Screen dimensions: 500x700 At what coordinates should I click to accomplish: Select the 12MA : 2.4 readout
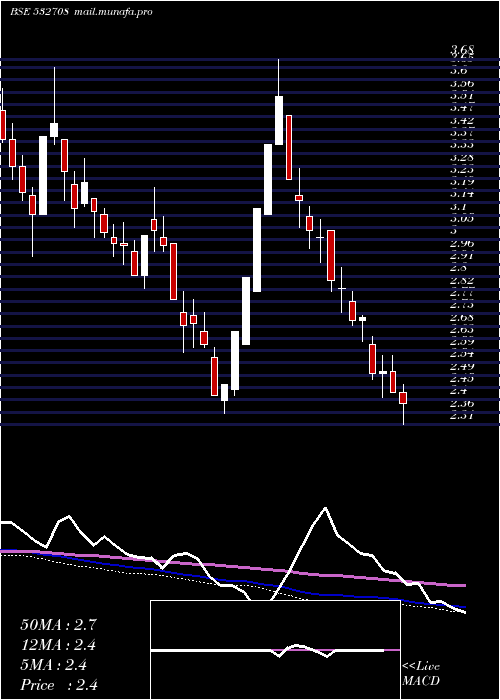[58, 645]
